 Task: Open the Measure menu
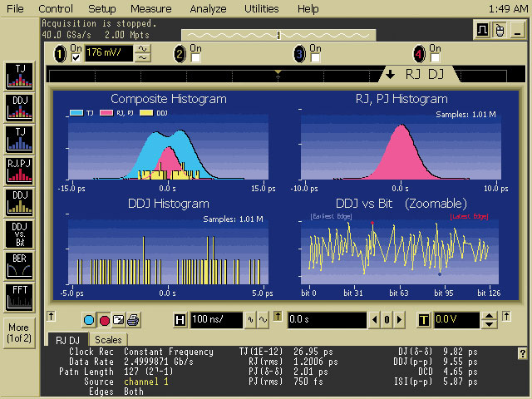click(151, 8)
